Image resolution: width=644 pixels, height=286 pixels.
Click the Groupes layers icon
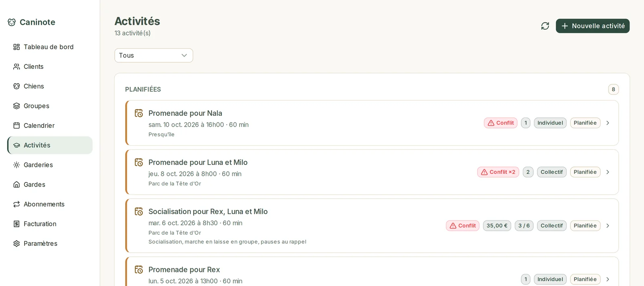click(17, 106)
